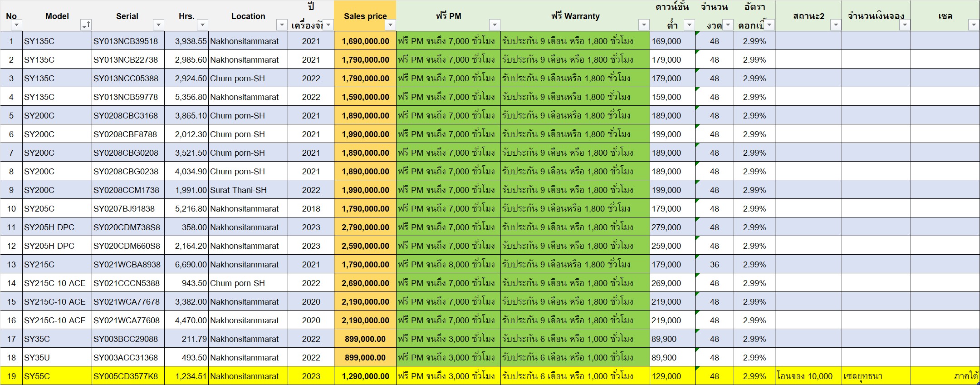Select hours cell 1,234.51

point(186,376)
